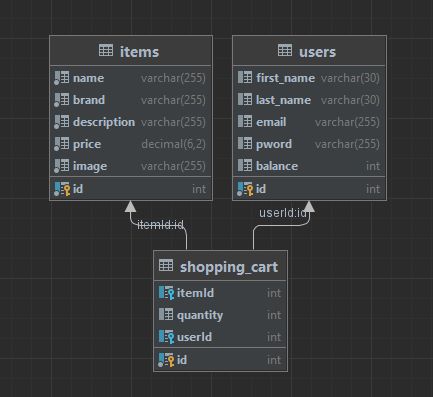
Task: Select the first_name column label
Action: coord(285,78)
